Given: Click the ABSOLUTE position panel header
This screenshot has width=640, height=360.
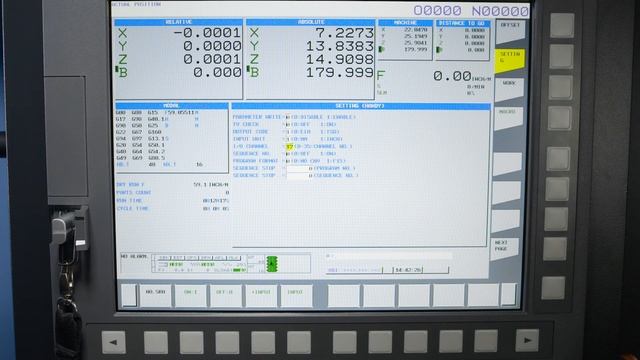Looking at the screenshot, I should pos(310,22).
